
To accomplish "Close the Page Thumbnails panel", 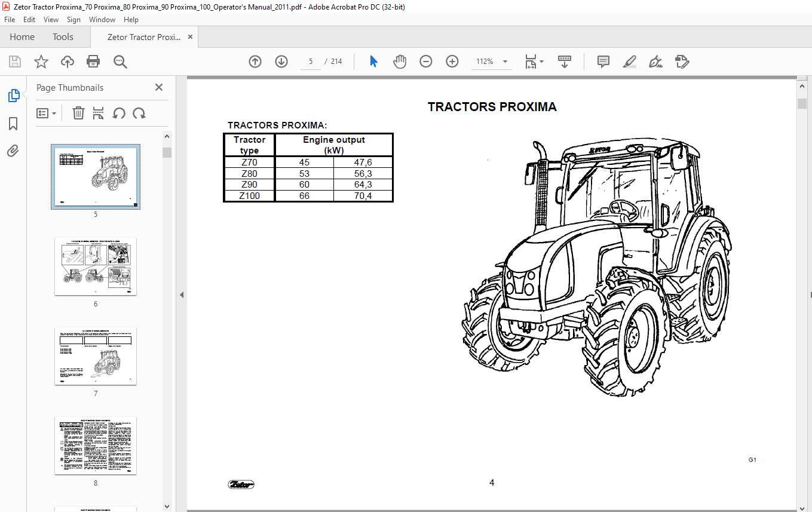I will pyautogui.click(x=159, y=87).
